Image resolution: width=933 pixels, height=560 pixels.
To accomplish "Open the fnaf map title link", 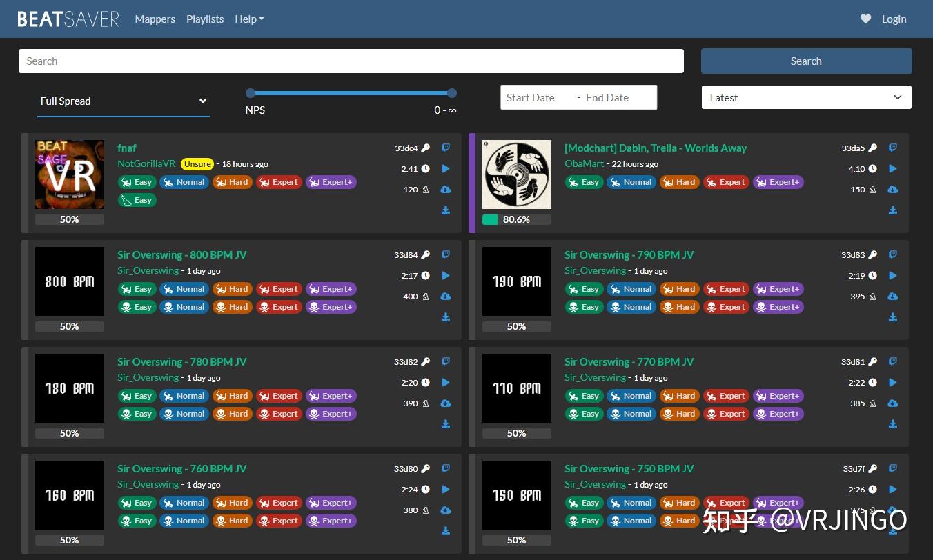I will tap(127, 148).
